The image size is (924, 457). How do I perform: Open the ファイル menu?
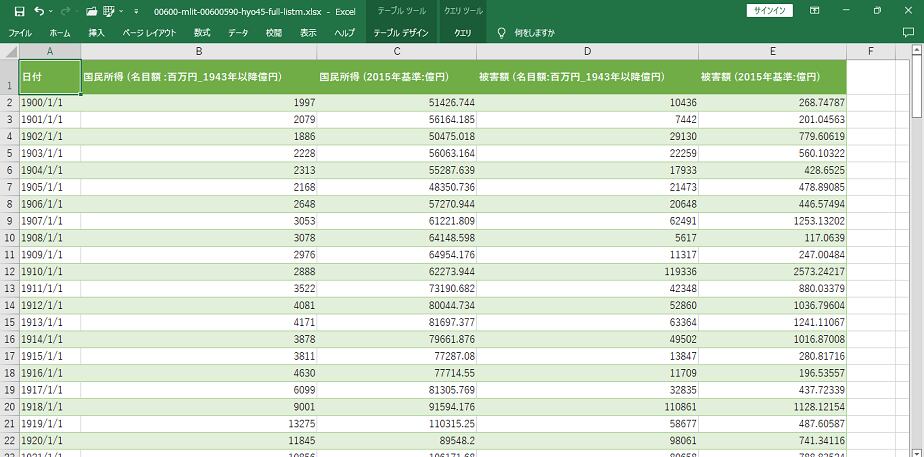click(20, 33)
